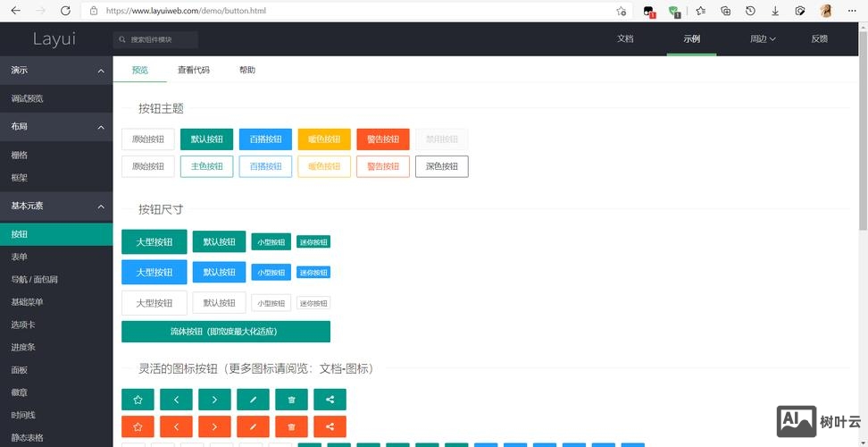This screenshot has width=868, height=447.
Task: Click the green pencil edit icon button
Action: [x=253, y=400]
